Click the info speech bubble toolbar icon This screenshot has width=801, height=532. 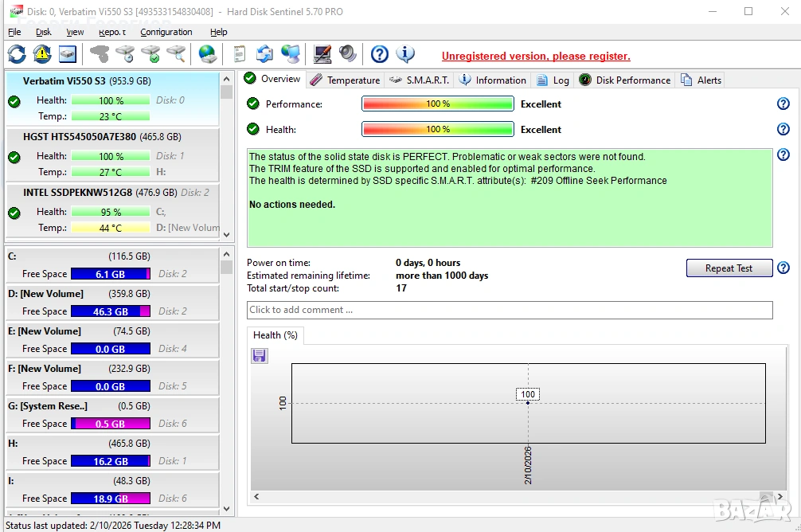coord(406,54)
